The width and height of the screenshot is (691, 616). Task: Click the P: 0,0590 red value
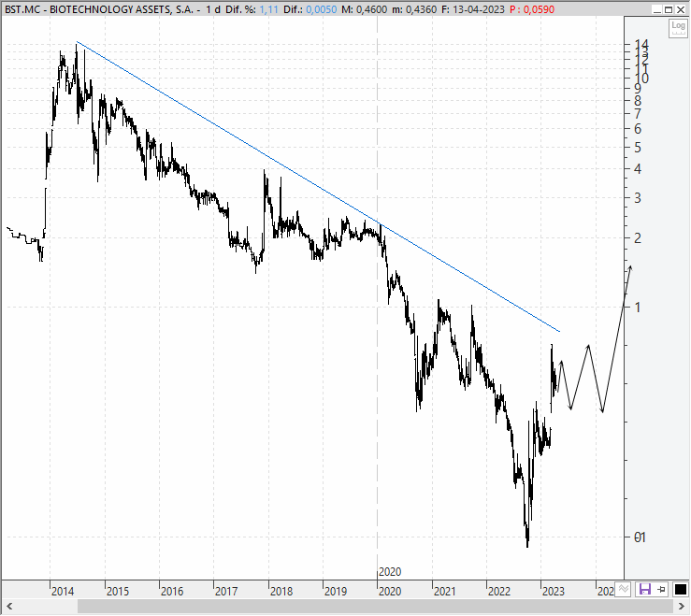click(532, 9)
